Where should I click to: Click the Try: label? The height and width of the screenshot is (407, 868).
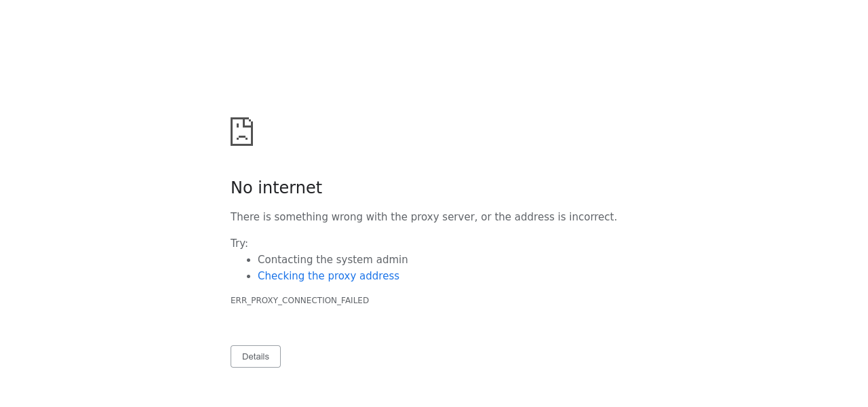pos(239,244)
